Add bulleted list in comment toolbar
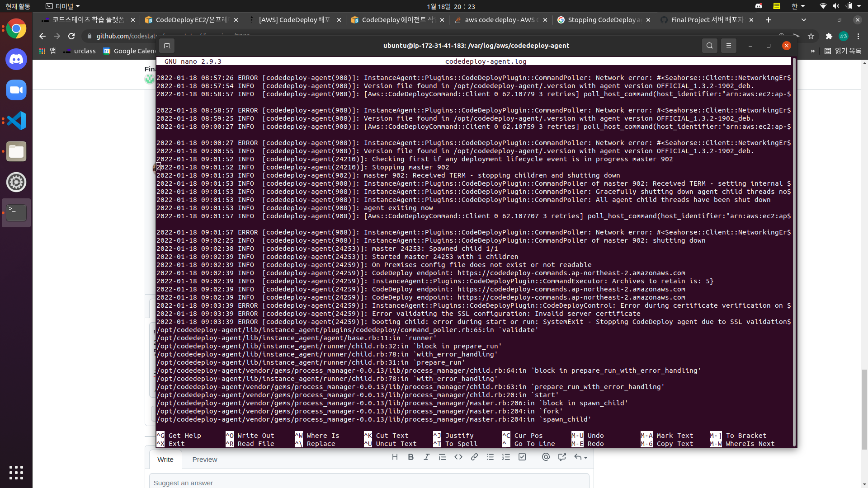868x488 pixels. pos(490,457)
